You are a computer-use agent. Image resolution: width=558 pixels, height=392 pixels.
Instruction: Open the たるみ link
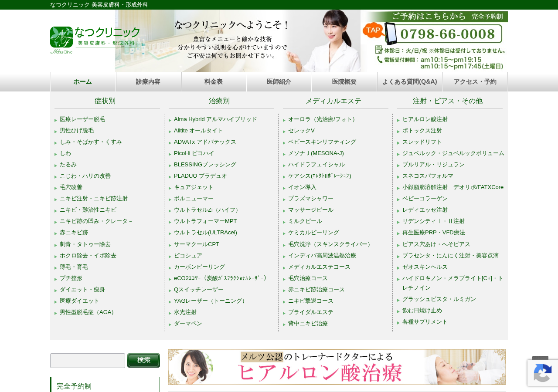point(68,165)
